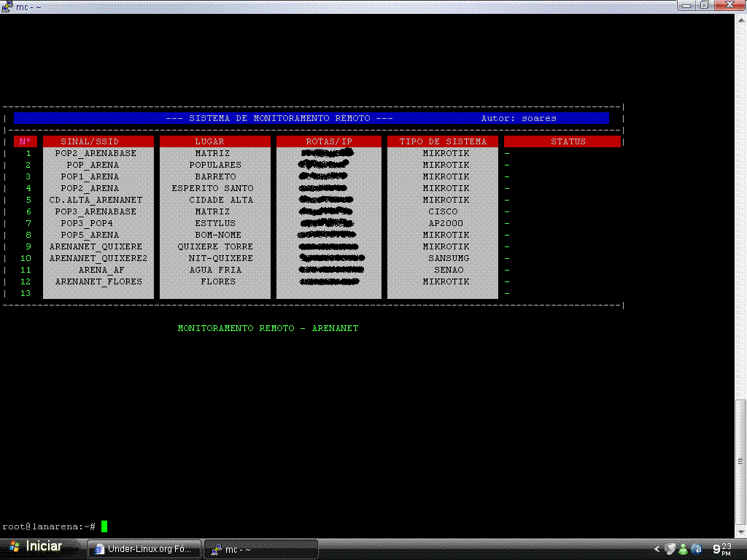The image size is (747, 560).
Task: Select the 'ARENA_AF' SSID entry
Action: [101, 270]
